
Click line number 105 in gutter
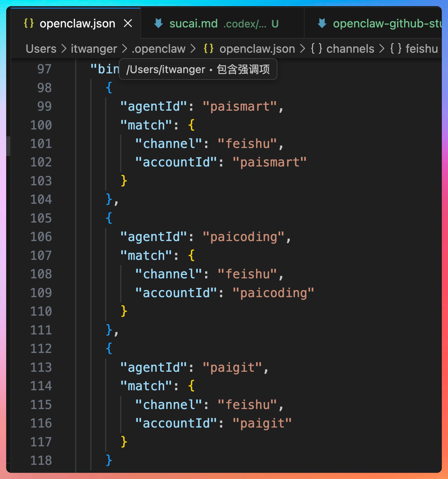41,218
